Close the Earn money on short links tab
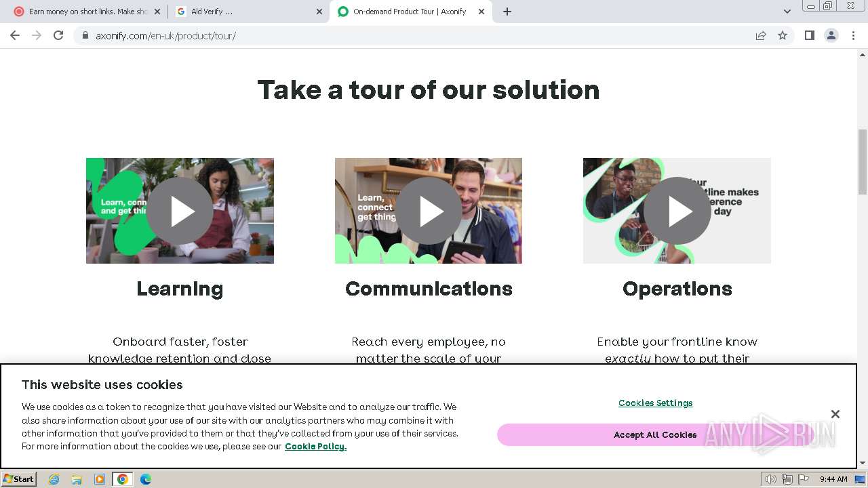 tap(157, 12)
